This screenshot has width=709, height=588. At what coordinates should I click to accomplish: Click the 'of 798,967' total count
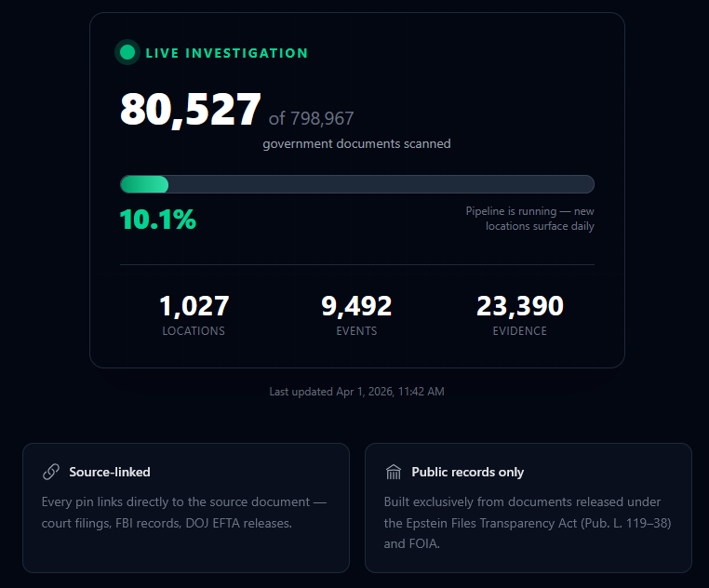(x=311, y=119)
